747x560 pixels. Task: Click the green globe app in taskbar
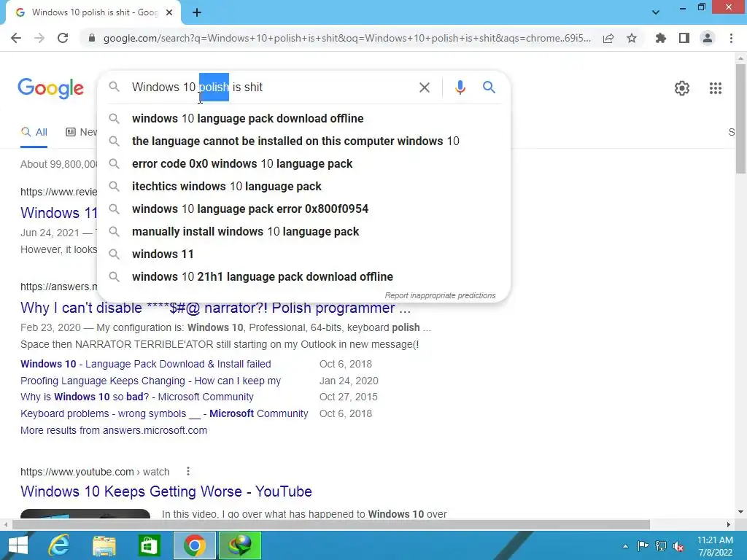(239, 545)
